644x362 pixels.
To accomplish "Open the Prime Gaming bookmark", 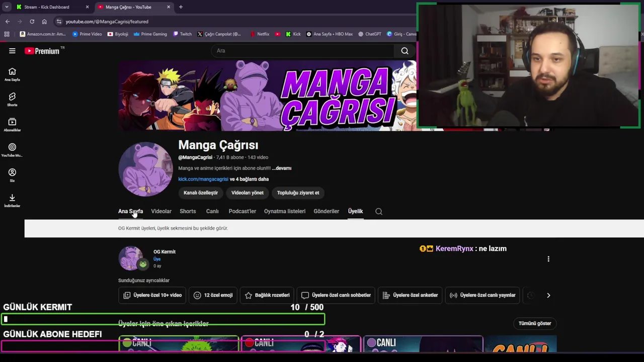I will [150, 34].
